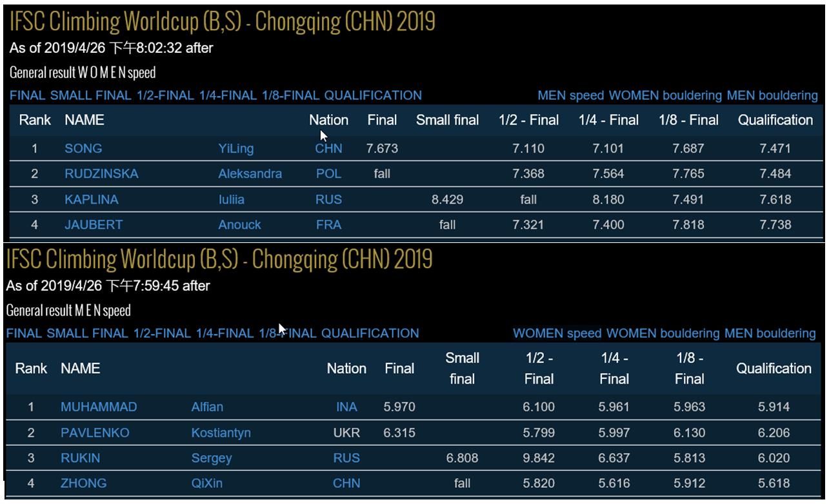Open SONG athlete link in women's table
This screenshot has height=504, width=829.
click(x=83, y=148)
